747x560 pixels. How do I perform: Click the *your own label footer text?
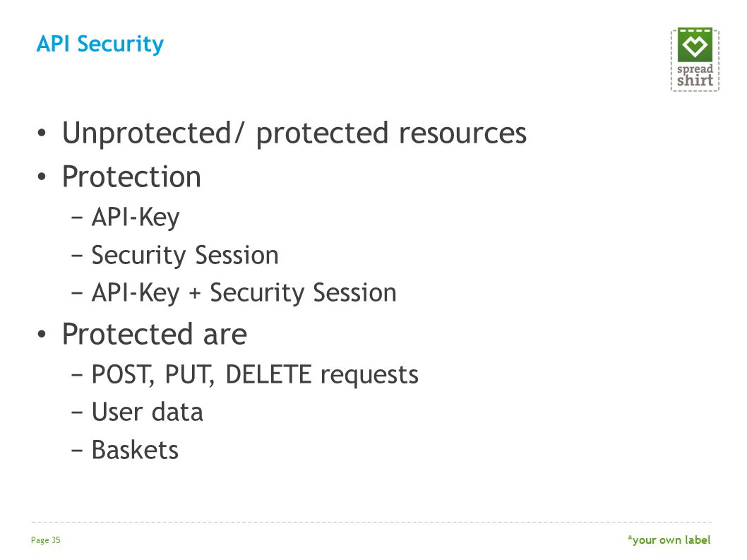[x=669, y=540]
